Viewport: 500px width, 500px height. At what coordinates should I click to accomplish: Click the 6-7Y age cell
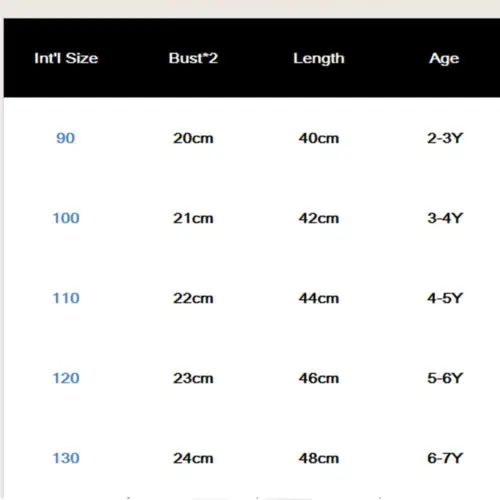tap(445, 458)
